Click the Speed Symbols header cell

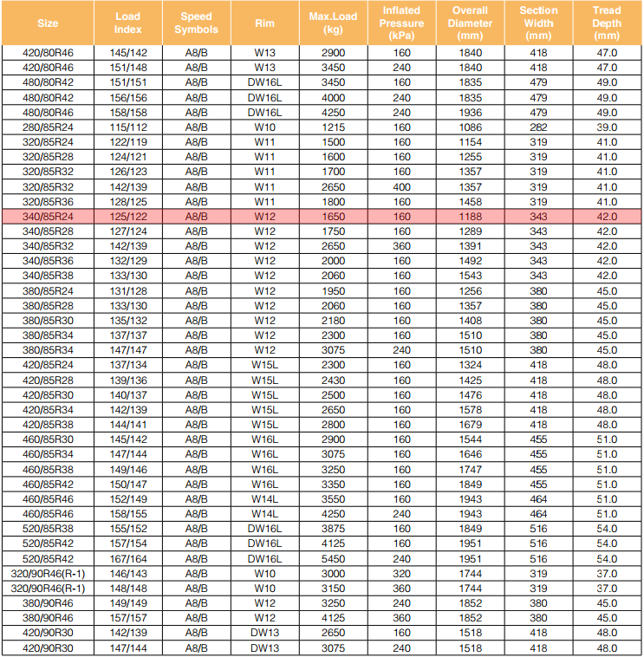[x=197, y=23]
